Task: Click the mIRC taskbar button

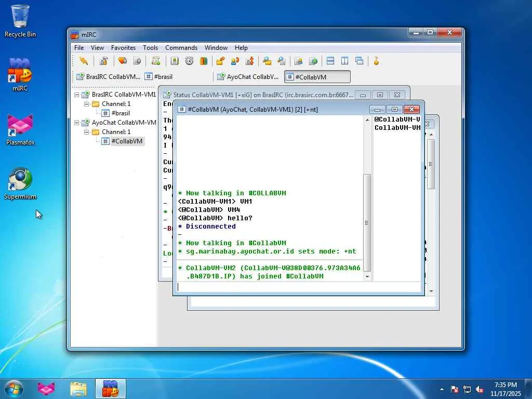Action: (x=111, y=389)
